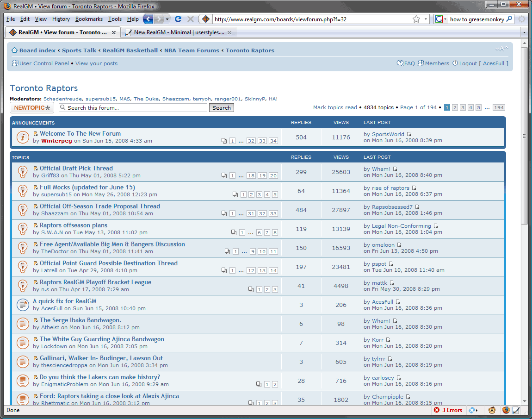Click the Members people icon
532x419 pixels.
[x=421, y=63]
